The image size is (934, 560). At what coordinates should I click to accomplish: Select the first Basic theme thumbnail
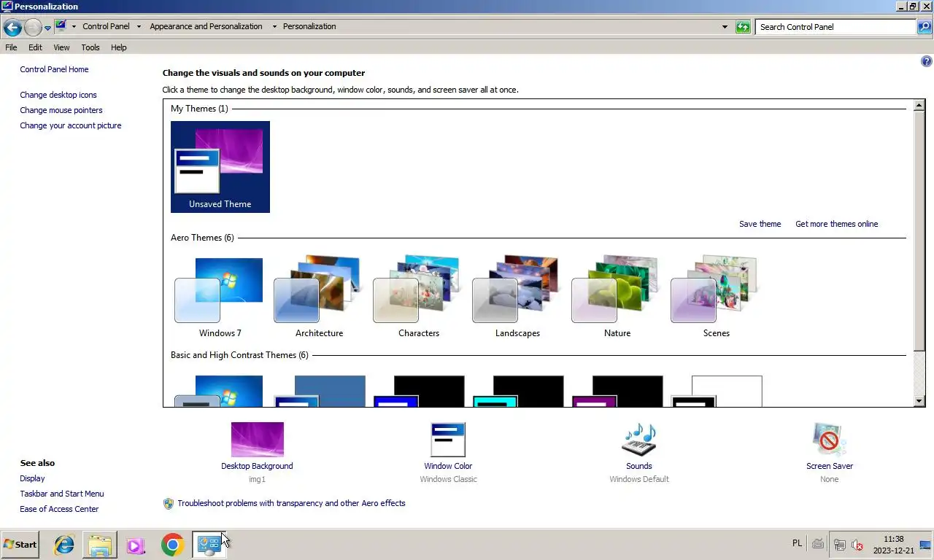tap(220, 391)
